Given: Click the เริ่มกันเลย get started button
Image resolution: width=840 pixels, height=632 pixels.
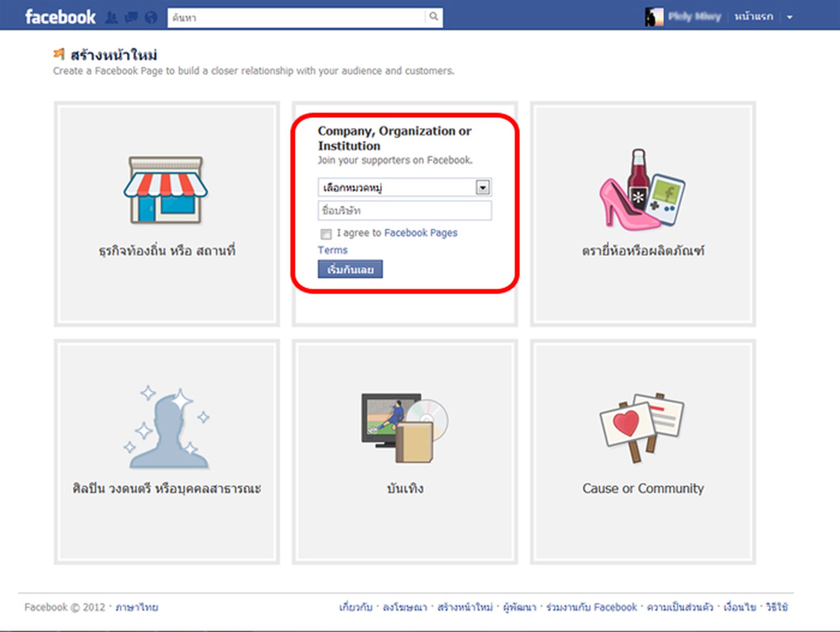Looking at the screenshot, I should 350,269.
